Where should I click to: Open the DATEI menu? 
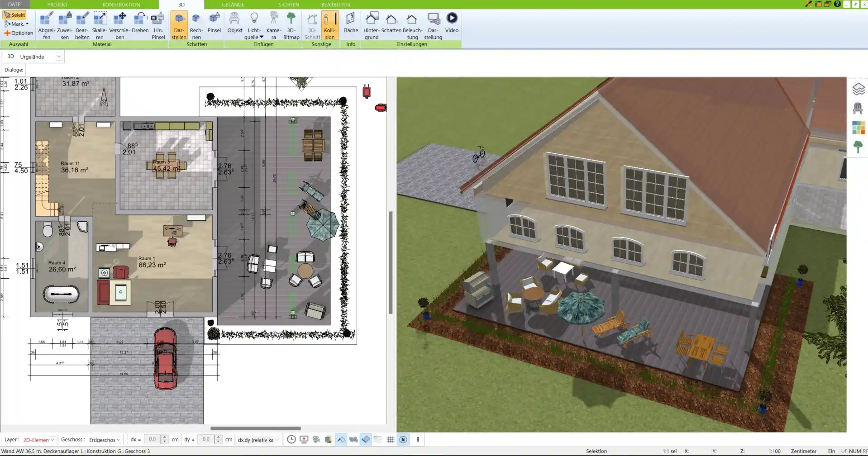click(x=15, y=5)
